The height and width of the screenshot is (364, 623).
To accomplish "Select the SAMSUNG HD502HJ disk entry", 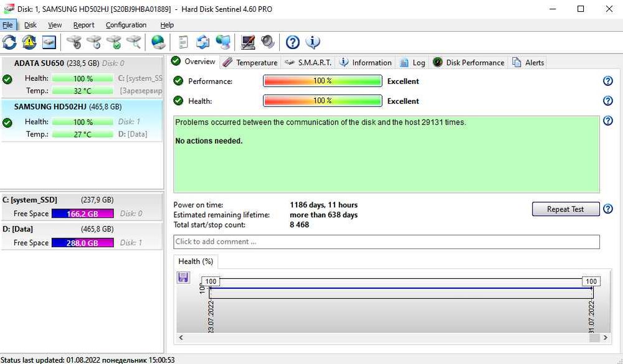I will coord(82,120).
